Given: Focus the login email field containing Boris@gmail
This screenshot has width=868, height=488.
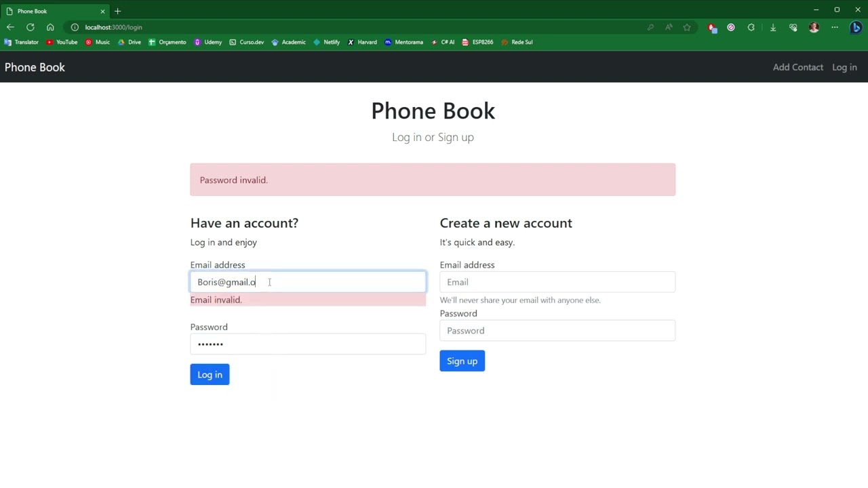Looking at the screenshot, I should coord(308,282).
